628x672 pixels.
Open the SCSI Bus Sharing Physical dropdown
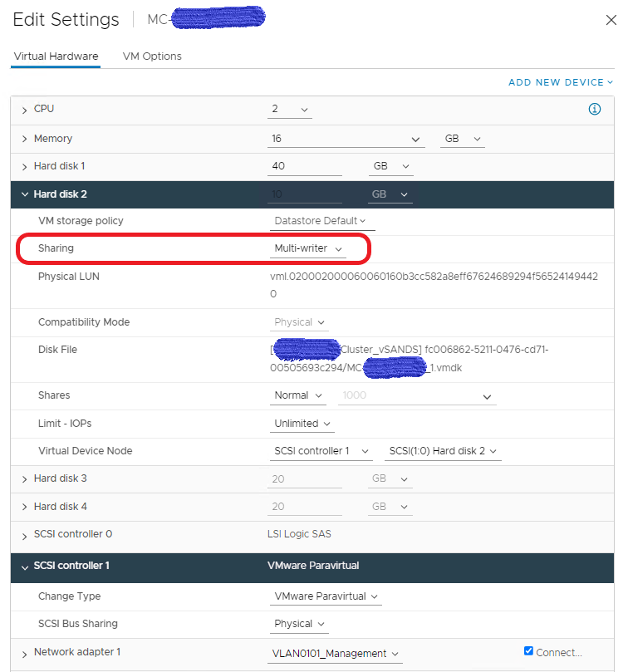299,624
